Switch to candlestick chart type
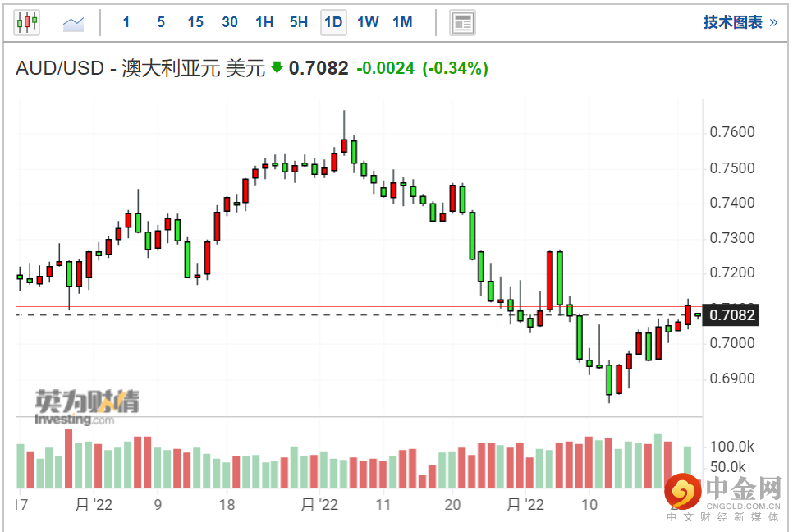 (27, 22)
